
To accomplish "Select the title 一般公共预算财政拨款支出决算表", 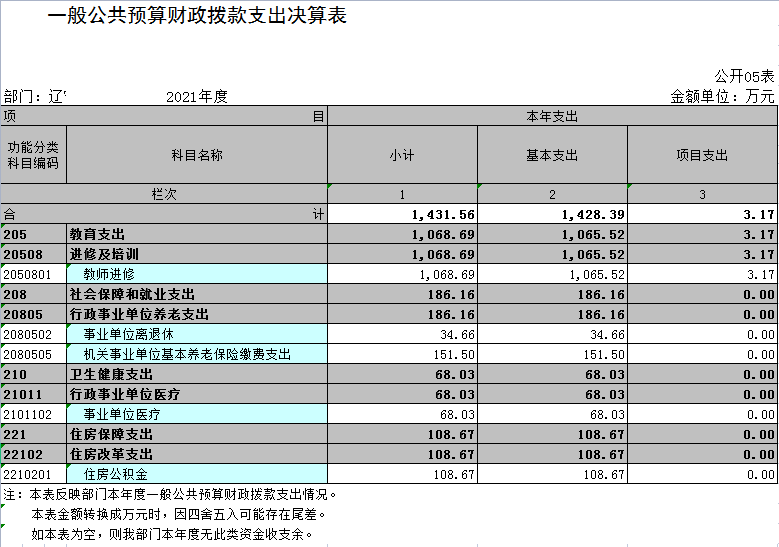I will click(197, 16).
